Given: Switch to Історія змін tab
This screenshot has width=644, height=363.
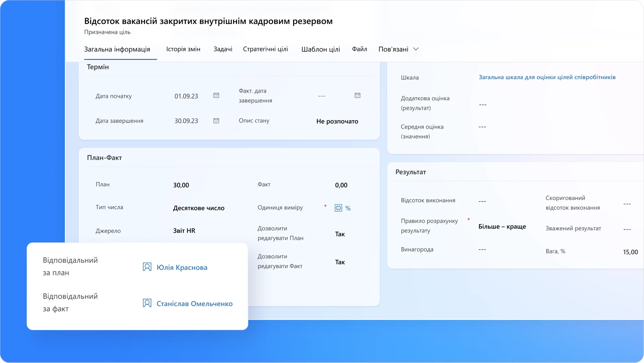Looking at the screenshot, I should [183, 49].
